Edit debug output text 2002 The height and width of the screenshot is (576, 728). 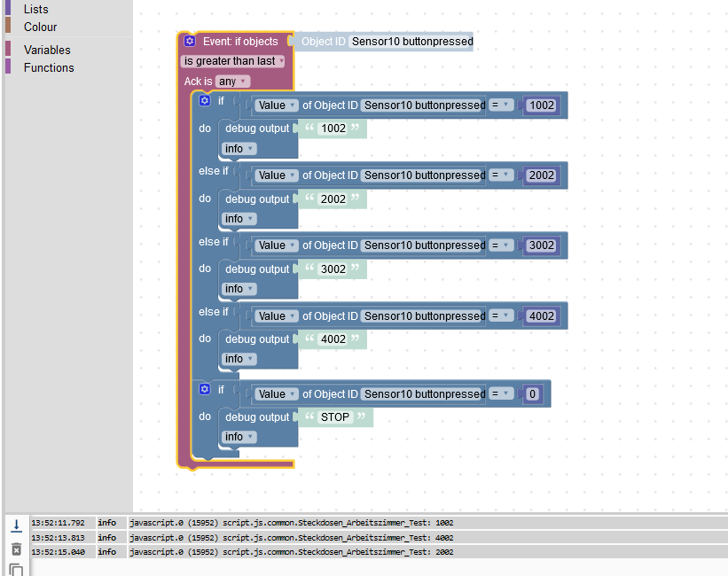(333, 199)
